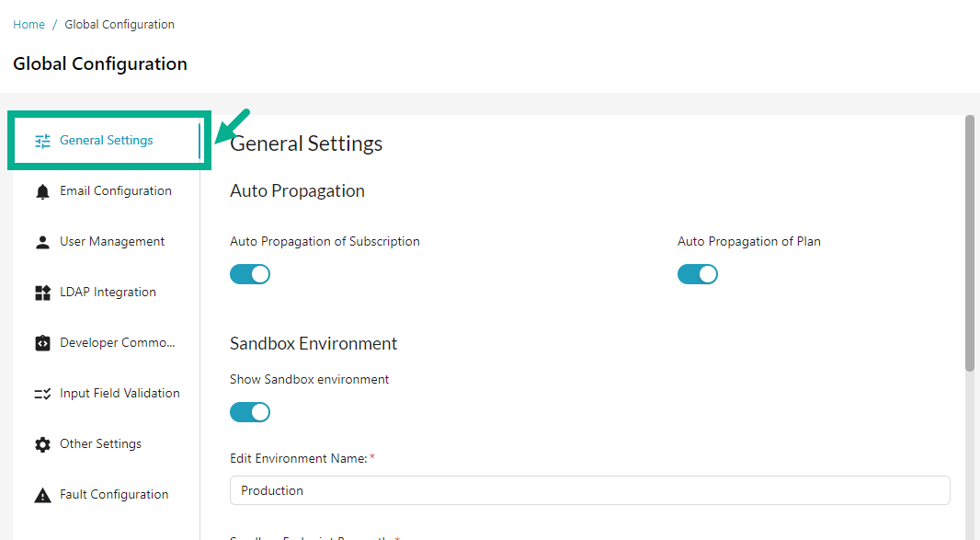Select the Input Field Validation checklist icon
Screen dimensions: 980x540
click(41, 393)
